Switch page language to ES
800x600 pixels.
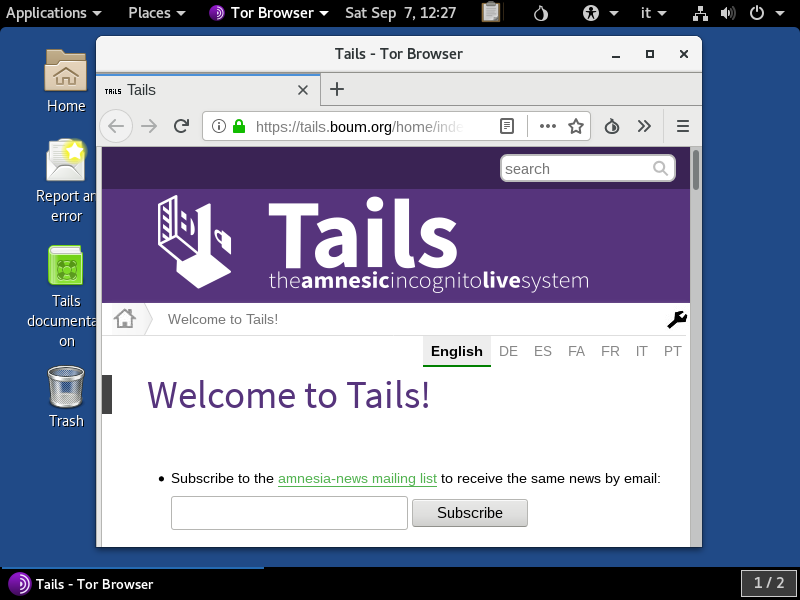(x=543, y=351)
